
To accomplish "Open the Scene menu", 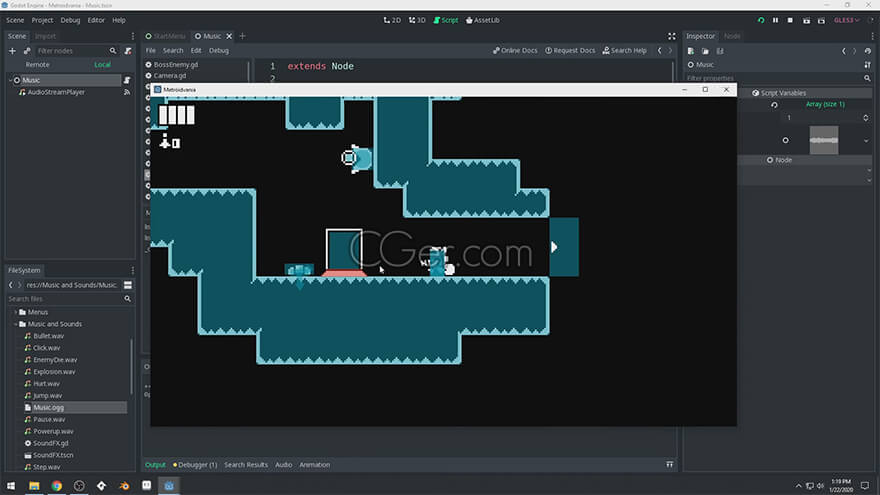I will point(15,20).
